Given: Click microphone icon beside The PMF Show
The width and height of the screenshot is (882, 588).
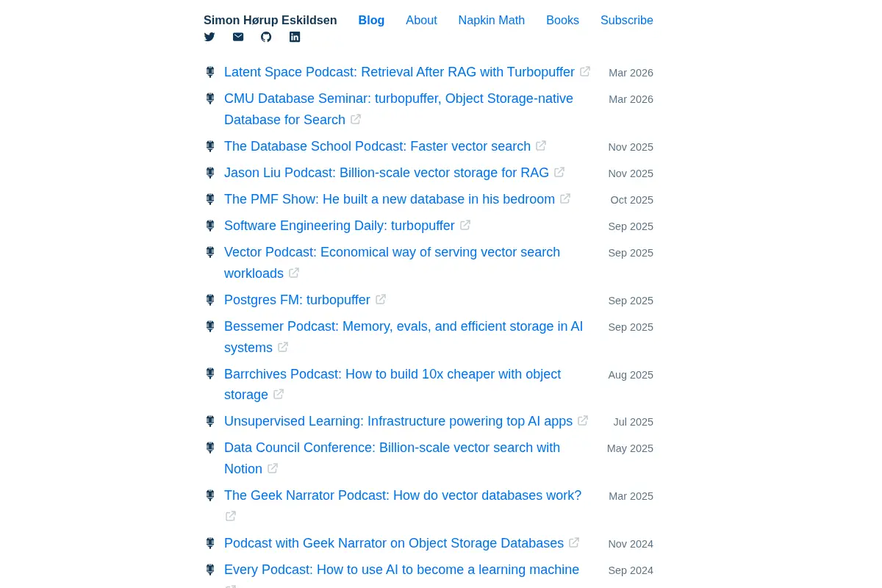Looking at the screenshot, I should point(210,199).
